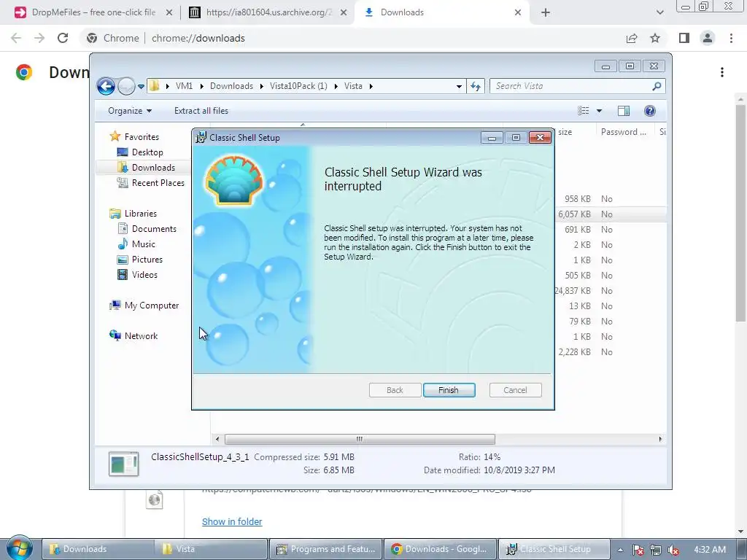Screen dimensions: 747x560
Task: Click the search magnifier icon in Explorer
Action: coord(657,86)
